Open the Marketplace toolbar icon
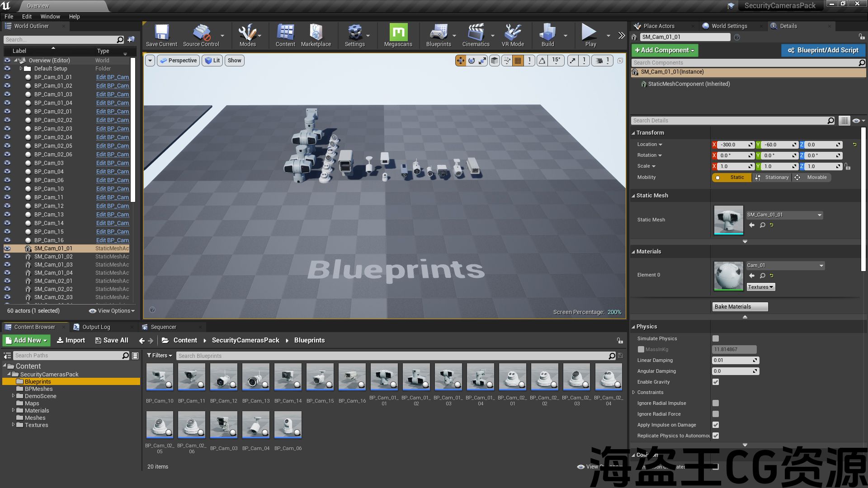The height and width of the screenshot is (488, 868). pyautogui.click(x=316, y=35)
